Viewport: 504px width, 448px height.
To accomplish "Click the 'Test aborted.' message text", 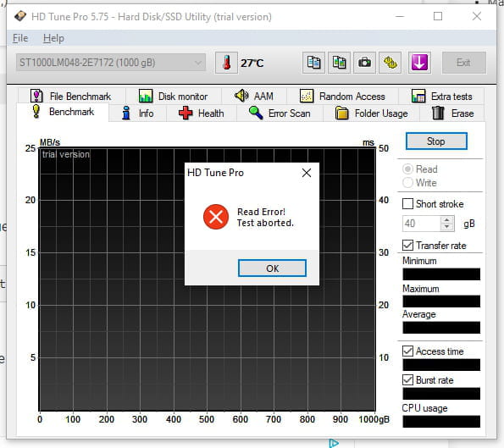I will 265,223.
